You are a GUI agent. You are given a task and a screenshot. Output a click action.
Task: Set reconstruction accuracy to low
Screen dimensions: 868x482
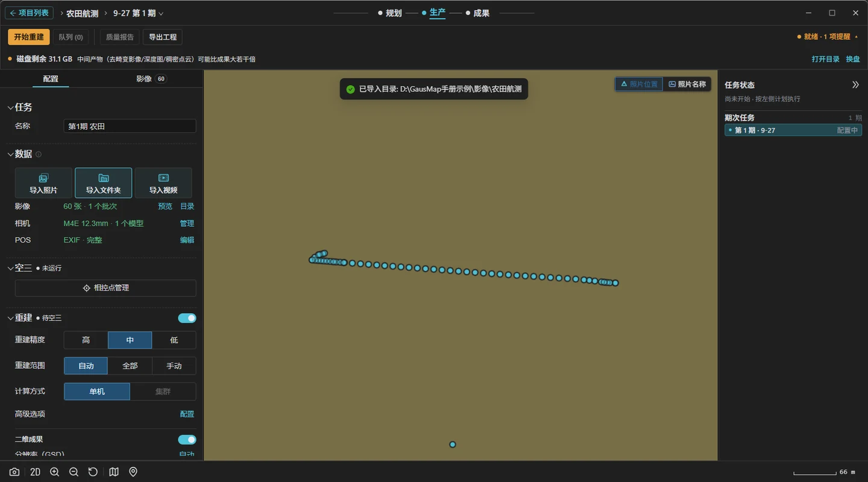(x=174, y=340)
